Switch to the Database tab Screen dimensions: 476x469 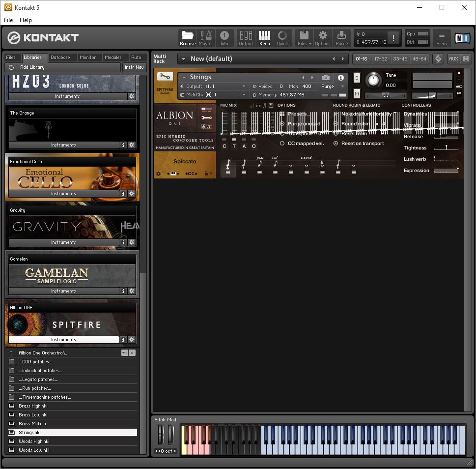pyautogui.click(x=60, y=57)
